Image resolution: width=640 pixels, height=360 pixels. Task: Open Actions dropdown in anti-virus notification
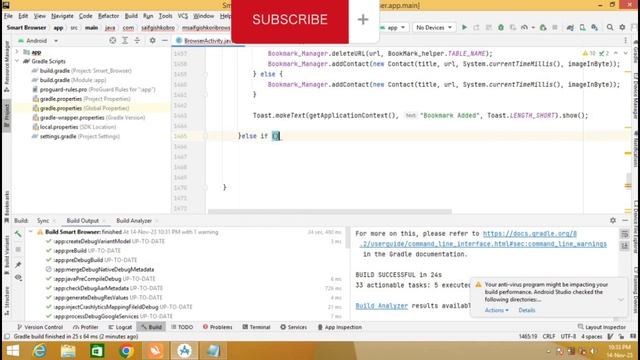click(x=497, y=310)
